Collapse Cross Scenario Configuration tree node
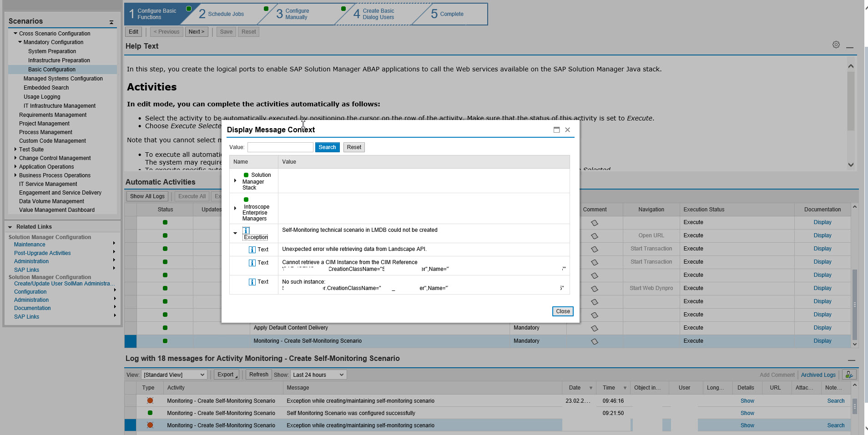Viewport: 868px width, 435px height. (15, 33)
